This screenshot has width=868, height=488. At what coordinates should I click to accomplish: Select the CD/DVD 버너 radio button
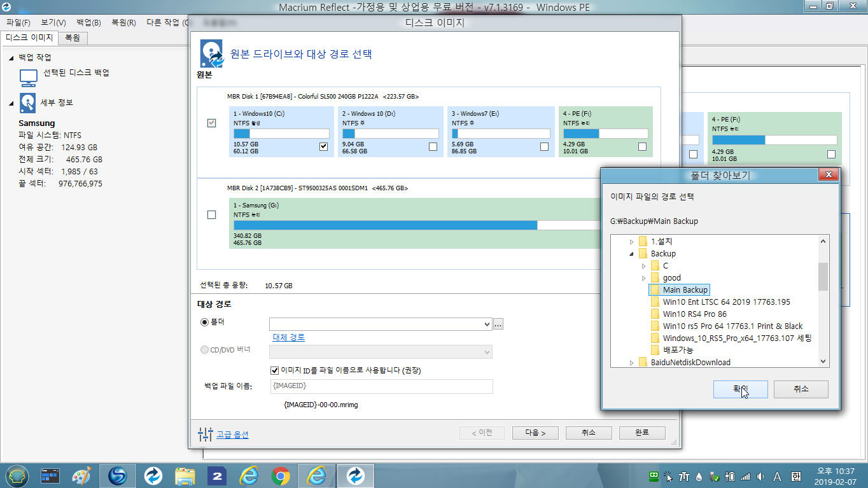coord(204,349)
